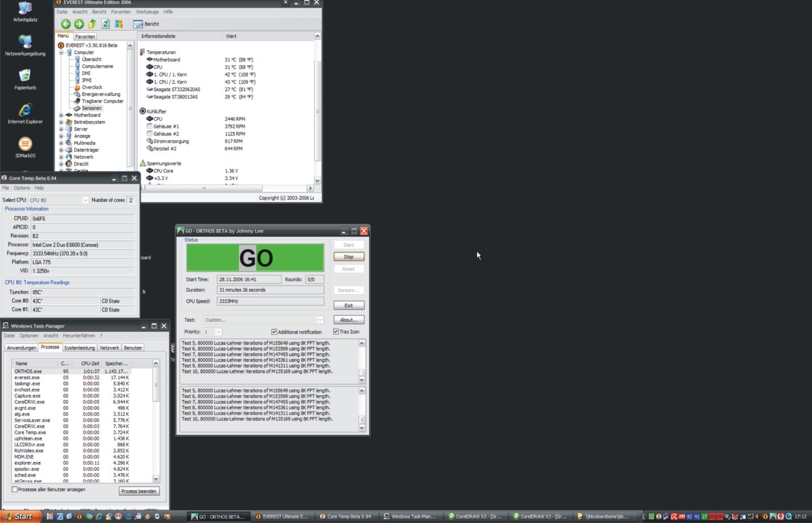Switch to EVEREST Ultimate taskbar button
Screen dimensions: 812x523
click(284, 516)
